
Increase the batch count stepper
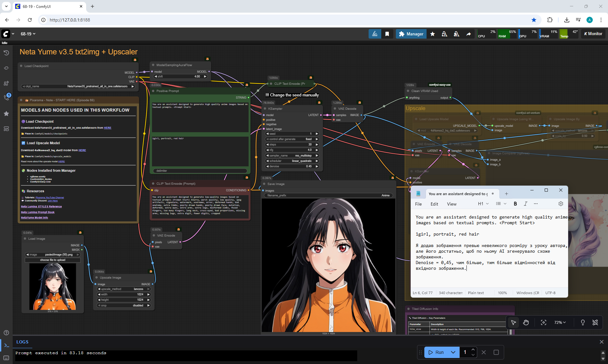473,350
